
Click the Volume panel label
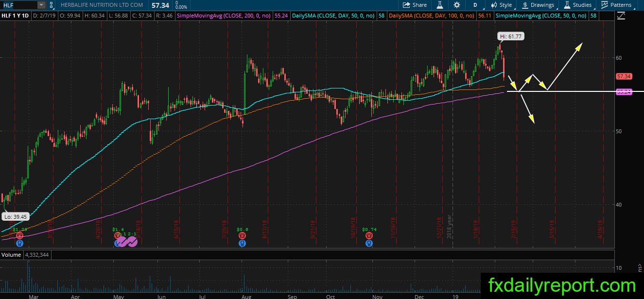pyautogui.click(x=11, y=255)
